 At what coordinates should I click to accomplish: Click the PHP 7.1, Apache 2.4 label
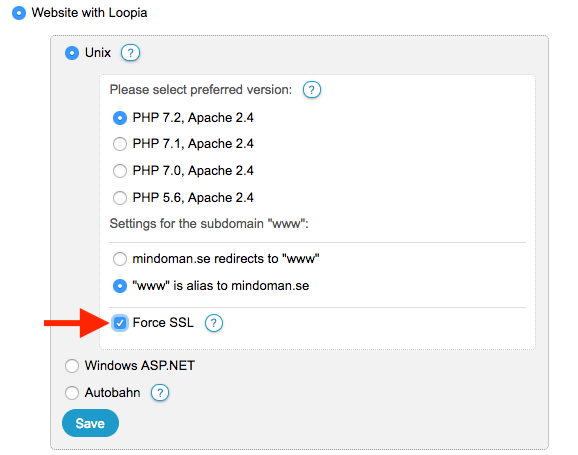click(193, 143)
